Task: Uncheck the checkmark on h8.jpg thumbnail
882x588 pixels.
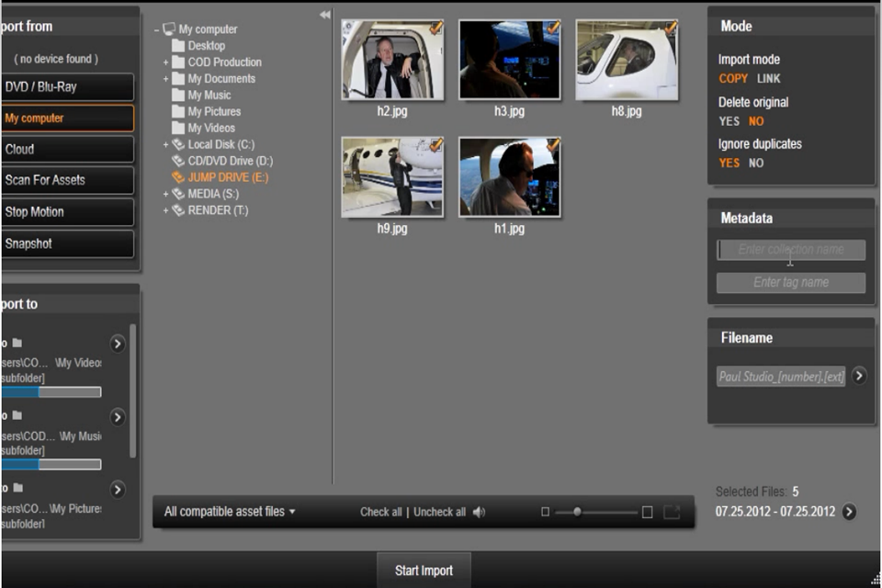Action: click(x=671, y=28)
